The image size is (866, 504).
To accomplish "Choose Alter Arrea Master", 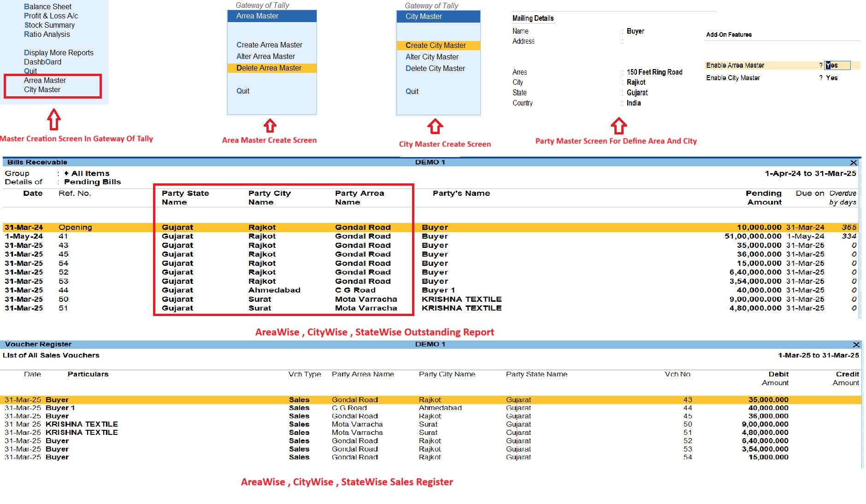I will [x=265, y=57].
